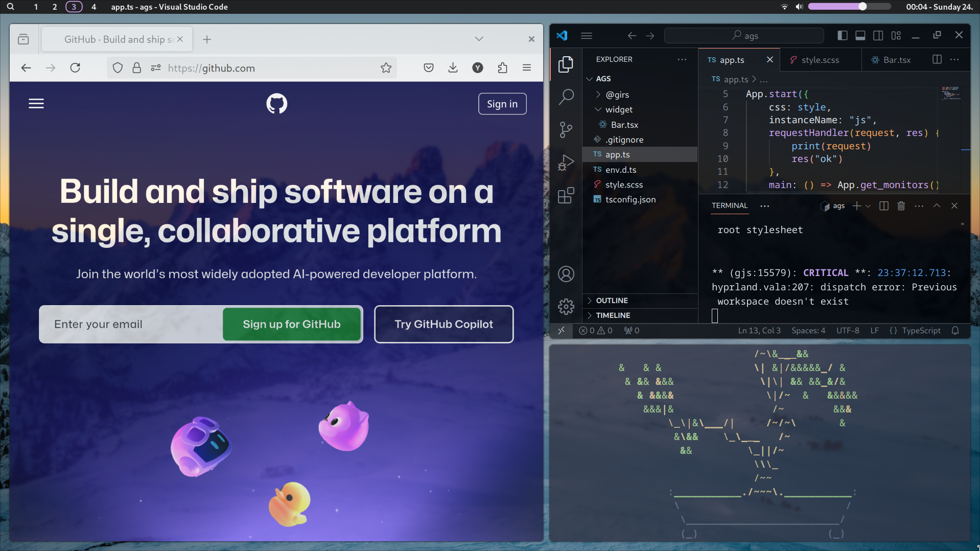
Task: Expand the @girs folder
Action: point(598,95)
